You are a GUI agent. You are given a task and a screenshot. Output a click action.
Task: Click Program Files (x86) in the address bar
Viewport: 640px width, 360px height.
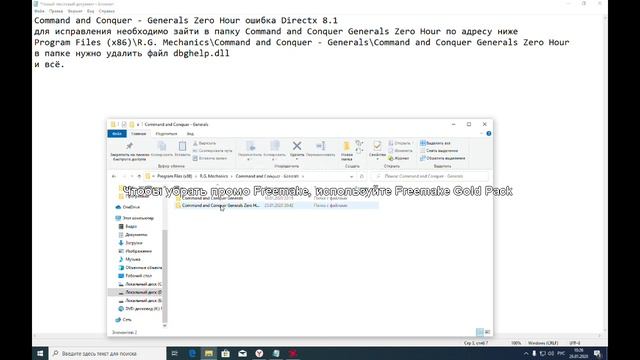pos(174,176)
